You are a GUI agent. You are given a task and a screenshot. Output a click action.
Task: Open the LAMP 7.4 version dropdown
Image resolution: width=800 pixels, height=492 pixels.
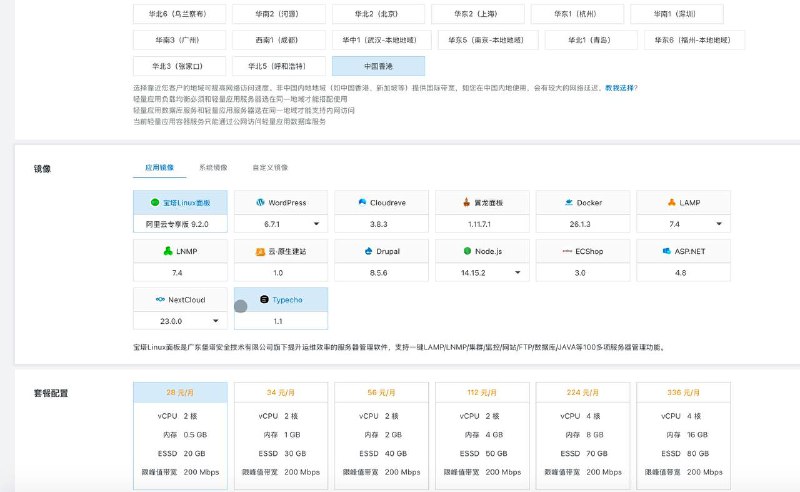(x=719, y=224)
